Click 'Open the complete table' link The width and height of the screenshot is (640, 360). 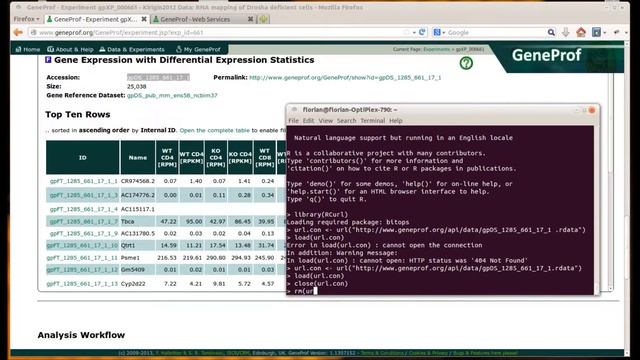pos(214,130)
